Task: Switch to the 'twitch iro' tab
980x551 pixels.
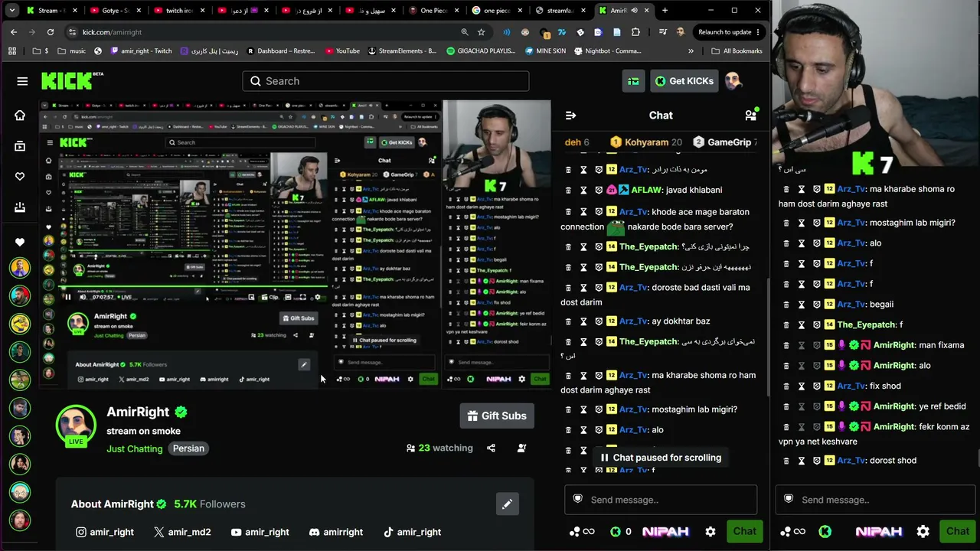Action: [177, 11]
